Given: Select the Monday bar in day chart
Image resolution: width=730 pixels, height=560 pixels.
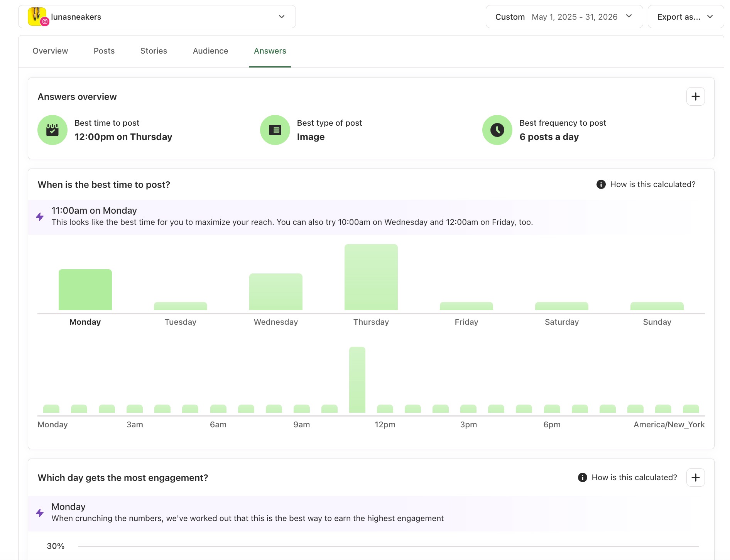Looking at the screenshot, I should (x=85, y=290).
